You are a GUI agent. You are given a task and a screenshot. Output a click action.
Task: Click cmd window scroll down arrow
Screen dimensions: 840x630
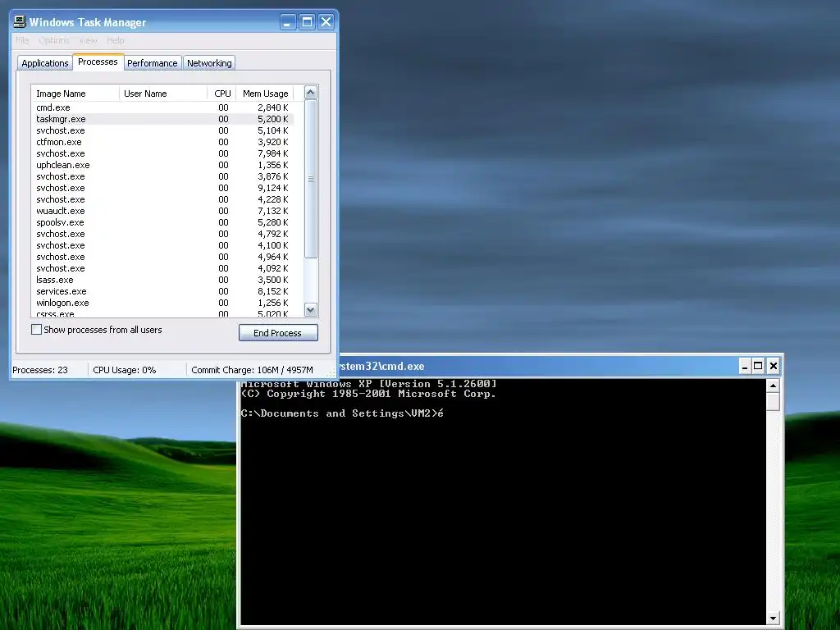[x=773, y=617]
